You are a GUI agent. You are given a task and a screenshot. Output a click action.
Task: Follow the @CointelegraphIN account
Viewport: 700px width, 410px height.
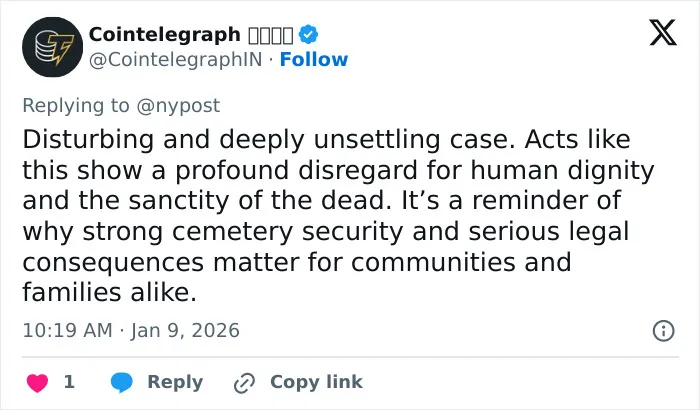pyautogui.click(x=313, y=59)
